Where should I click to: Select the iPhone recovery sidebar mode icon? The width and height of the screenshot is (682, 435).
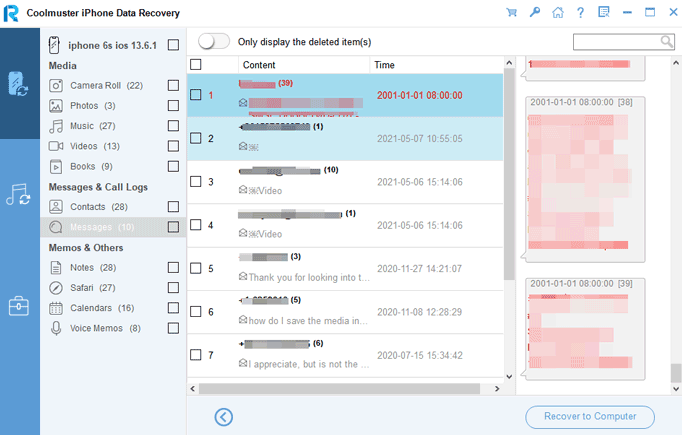click(18, 84)
